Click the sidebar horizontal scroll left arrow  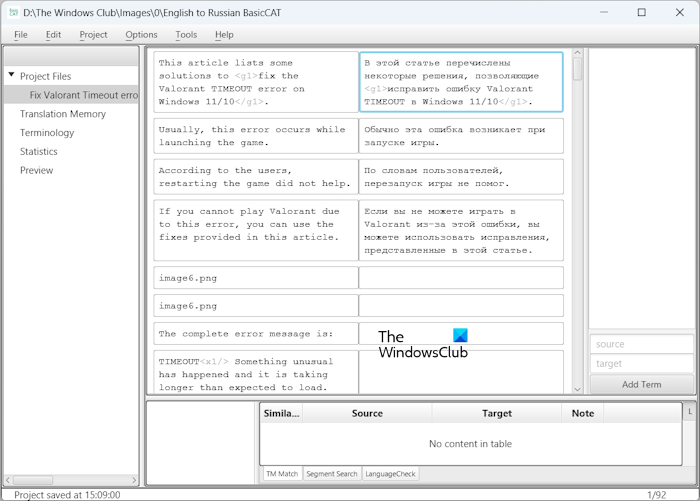pyautogui.click(x=8, y=480)
